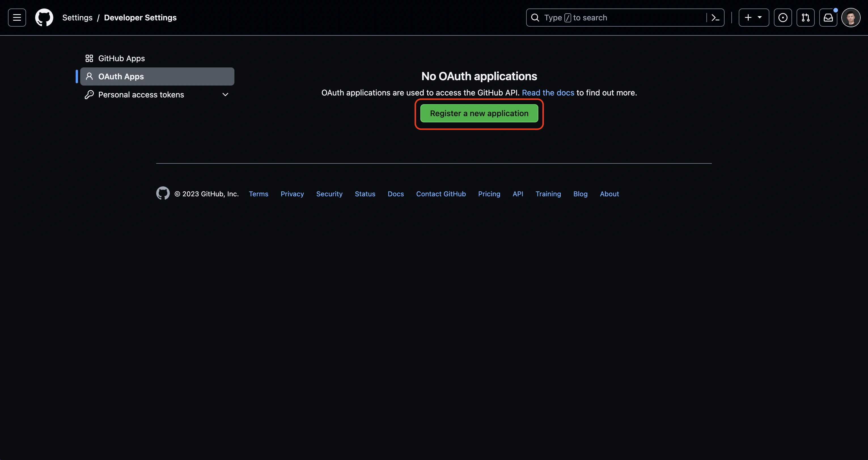Open the notifications inbox icon
The width and height of the screenshot is (868, 460).
828,18
